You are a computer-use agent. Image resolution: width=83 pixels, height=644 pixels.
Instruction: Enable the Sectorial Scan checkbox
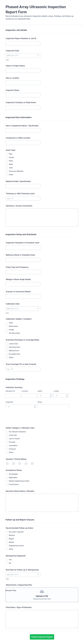[x=7, y=347]
